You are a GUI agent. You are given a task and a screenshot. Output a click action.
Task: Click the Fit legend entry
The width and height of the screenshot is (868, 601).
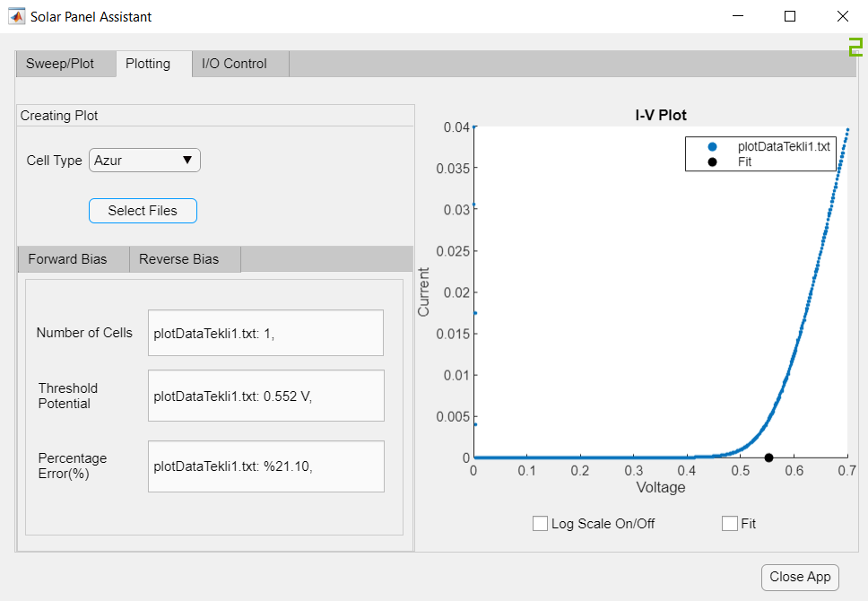tap(744, 161)
